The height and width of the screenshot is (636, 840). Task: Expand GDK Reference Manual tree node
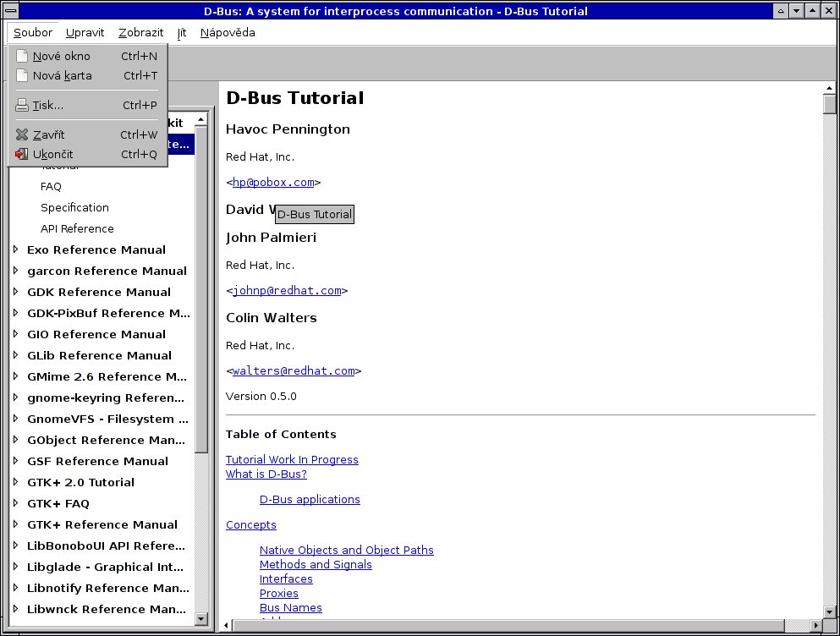pyautogui.click(x=15, y=292)
